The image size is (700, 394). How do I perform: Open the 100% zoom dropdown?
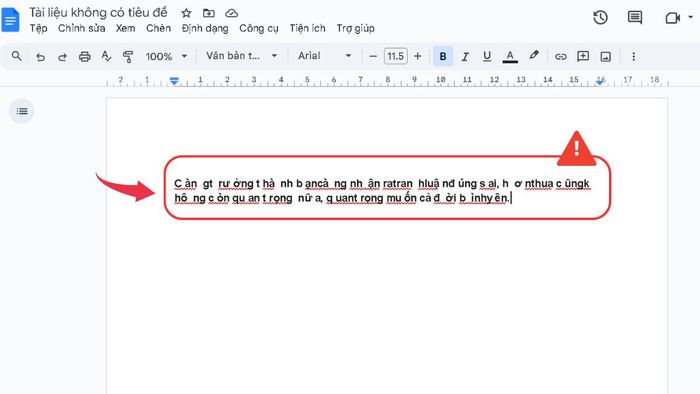(x=166, y=57)
